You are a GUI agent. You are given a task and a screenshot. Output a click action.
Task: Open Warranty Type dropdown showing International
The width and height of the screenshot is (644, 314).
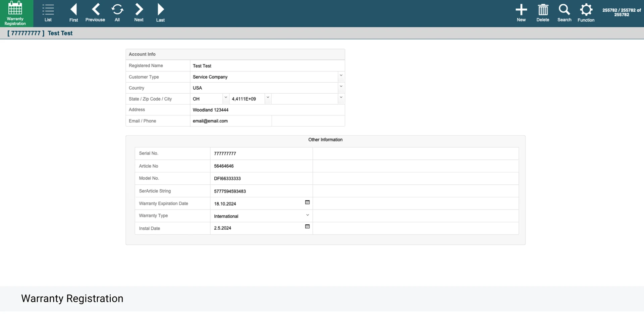coord(308,215)
